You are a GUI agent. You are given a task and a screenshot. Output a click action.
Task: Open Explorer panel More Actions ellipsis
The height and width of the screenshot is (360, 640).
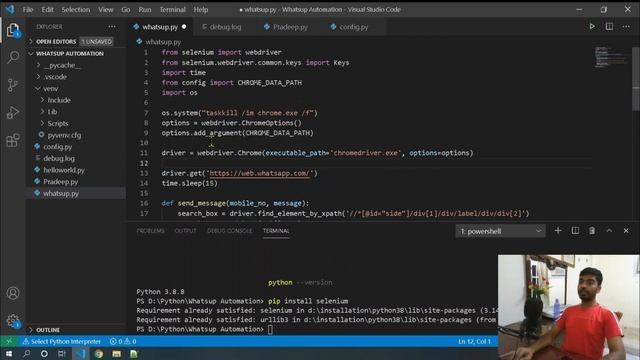point(112,27)
